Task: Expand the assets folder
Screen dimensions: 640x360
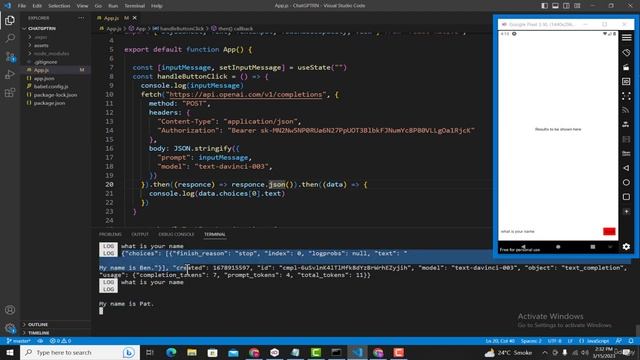Action: coord(41,45)
